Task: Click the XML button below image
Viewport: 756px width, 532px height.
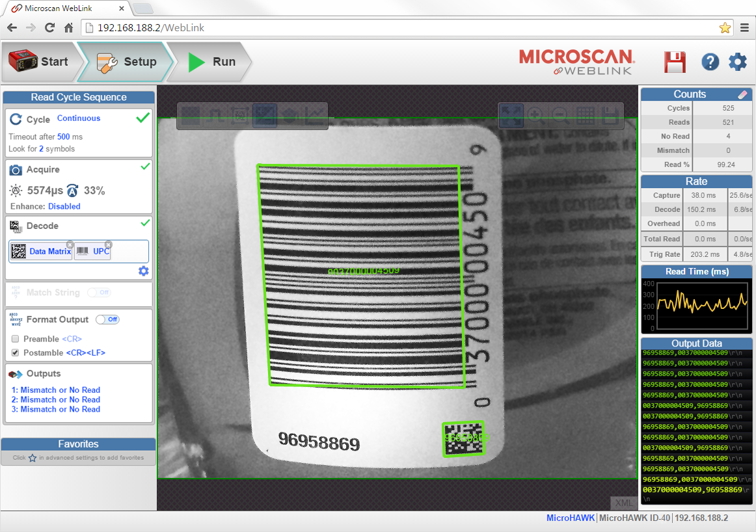Action: click(623, 503)
